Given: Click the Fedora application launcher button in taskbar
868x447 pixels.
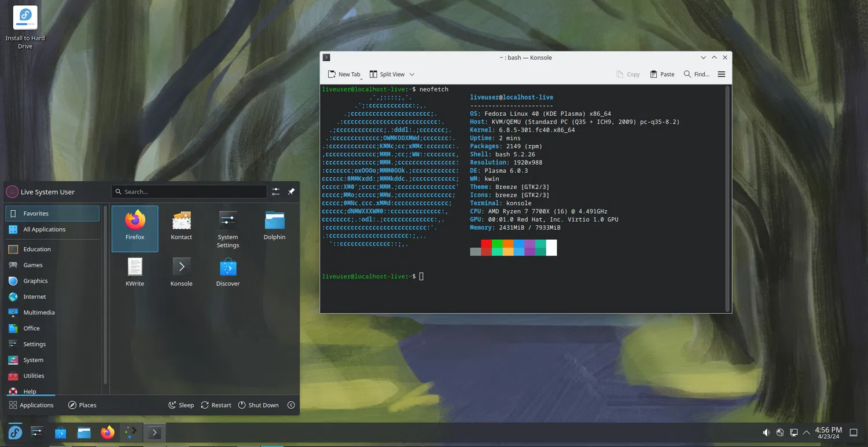Looking at the screenshot, I should pyautogui.click(x=15, y=432).
